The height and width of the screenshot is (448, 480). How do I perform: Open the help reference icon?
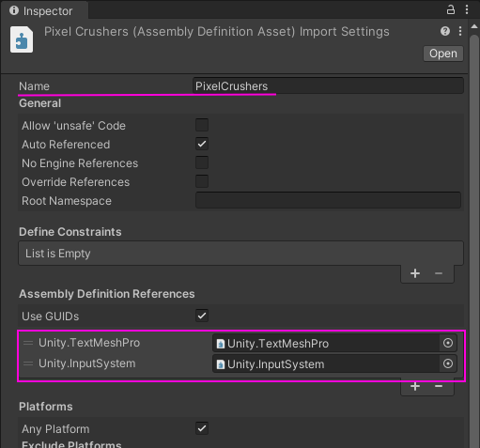pos(445,31)
